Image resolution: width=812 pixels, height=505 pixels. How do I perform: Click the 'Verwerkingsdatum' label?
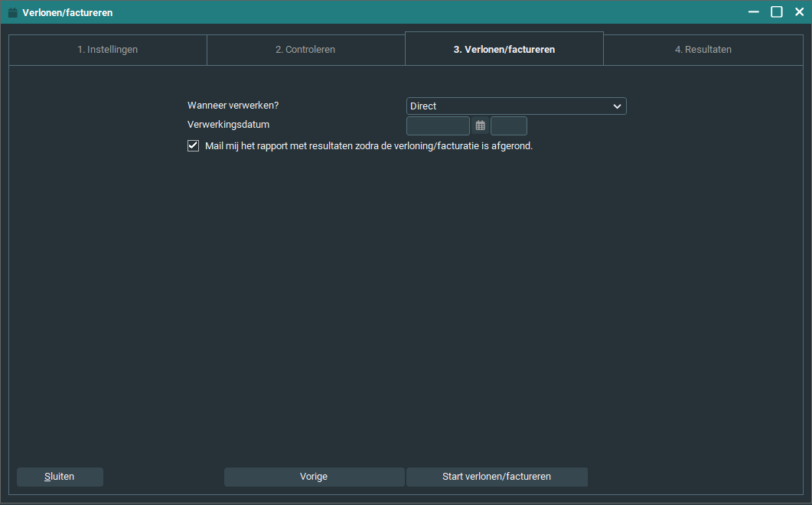[x=228, y=124]
